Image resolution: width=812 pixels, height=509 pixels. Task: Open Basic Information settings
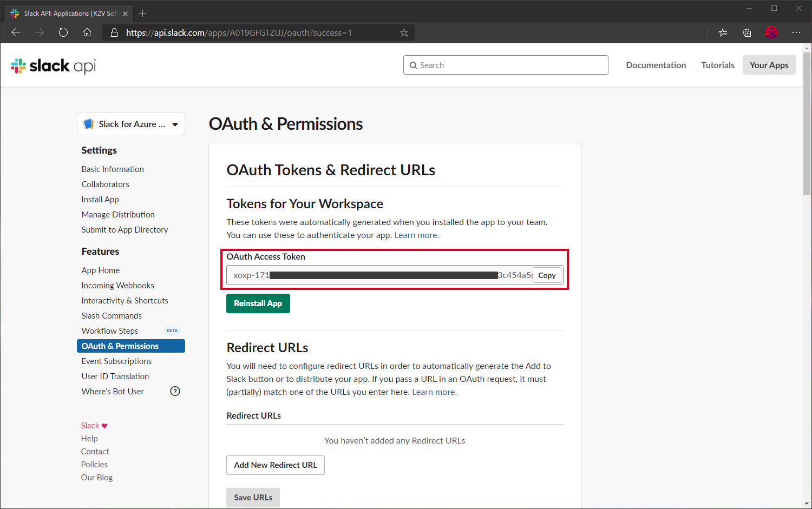pyautogui.click(x=113, y=169)
